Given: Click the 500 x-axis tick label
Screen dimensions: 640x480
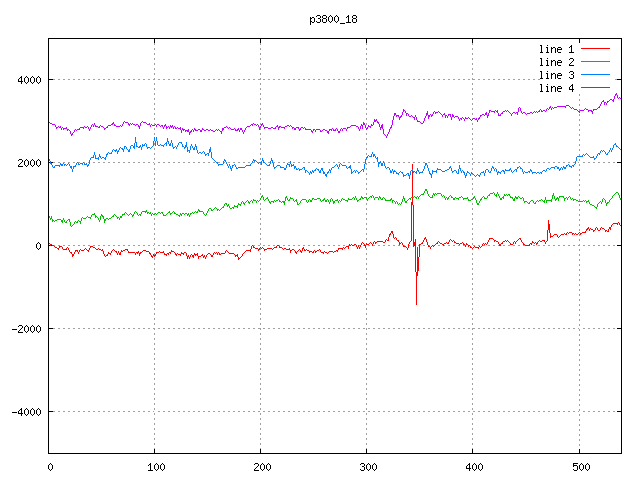Looking at the screenshot, I should click(x=579, y=466).
